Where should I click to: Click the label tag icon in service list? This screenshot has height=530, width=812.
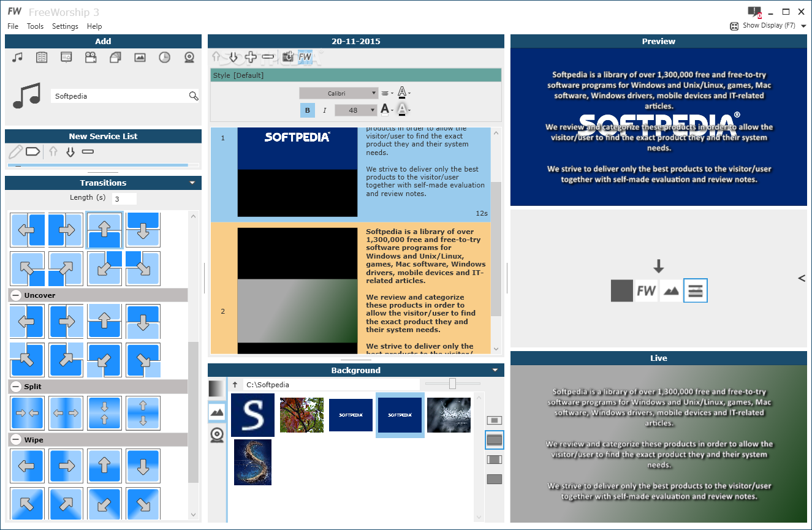(33, 151)
